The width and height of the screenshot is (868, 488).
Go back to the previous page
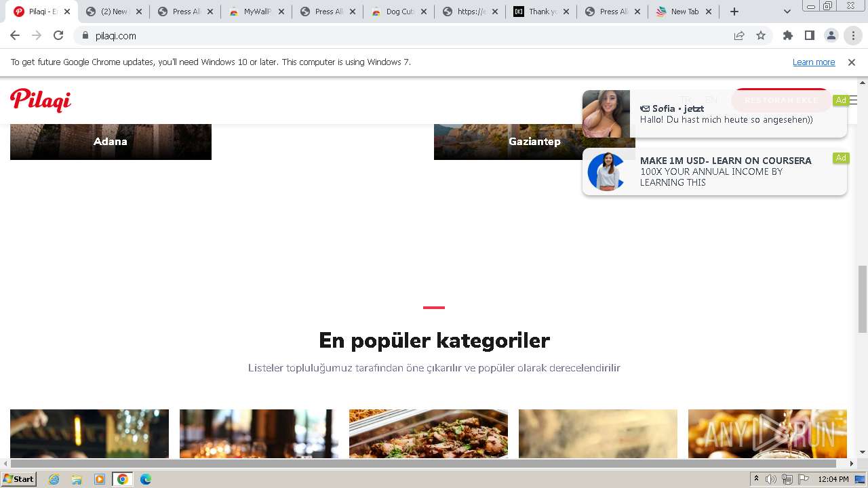pyautogui.click(x=15, y=36)
